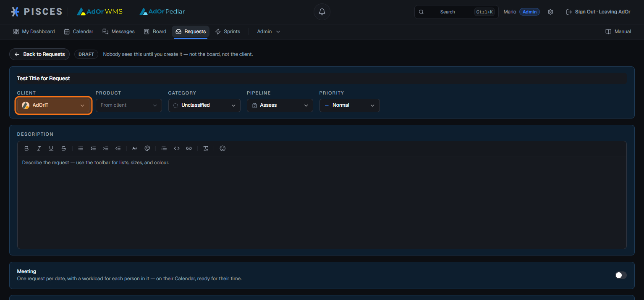Select the Requests tab
644x300 pixels.
pos(191,32)
